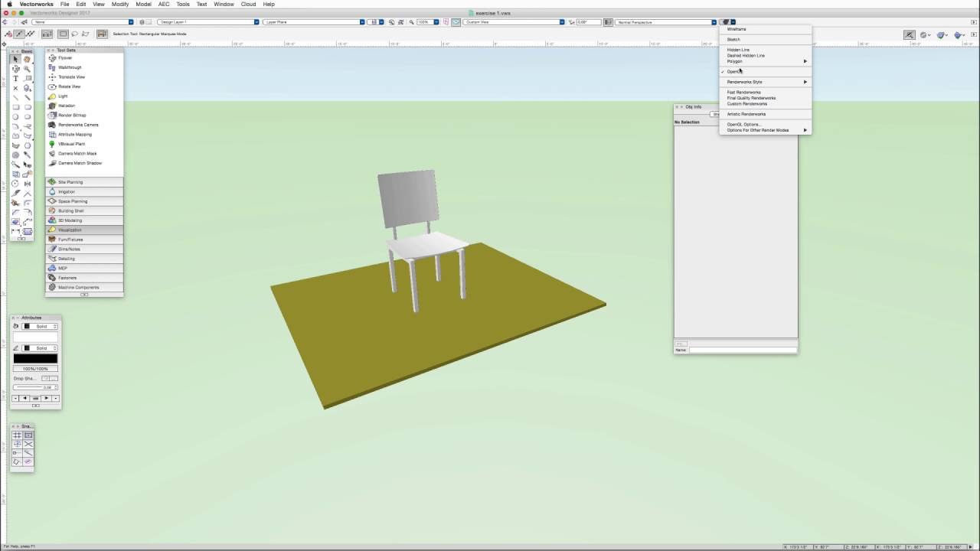This screenshot has width=980, height=551.
Task: Open the AEC menu
Action: click(164, 4)
